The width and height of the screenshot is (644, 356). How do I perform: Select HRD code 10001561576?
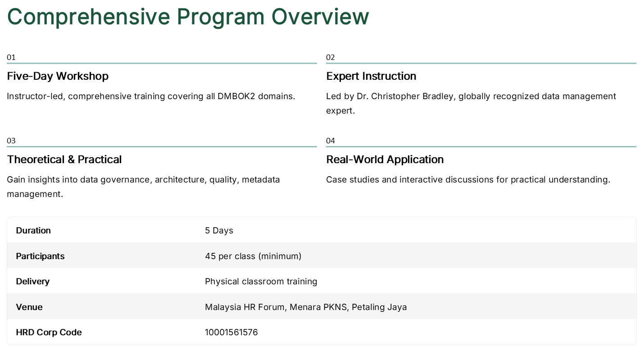(231, 332)
